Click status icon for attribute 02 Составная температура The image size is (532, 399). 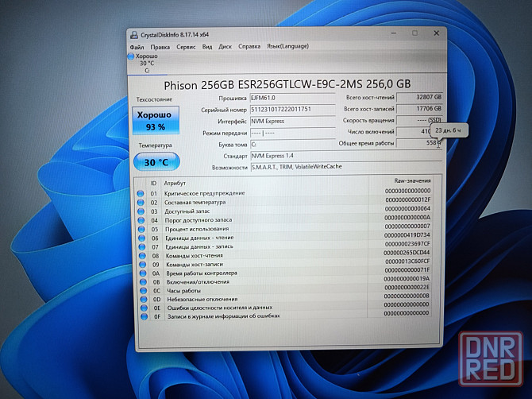click(x=141, y=203)
